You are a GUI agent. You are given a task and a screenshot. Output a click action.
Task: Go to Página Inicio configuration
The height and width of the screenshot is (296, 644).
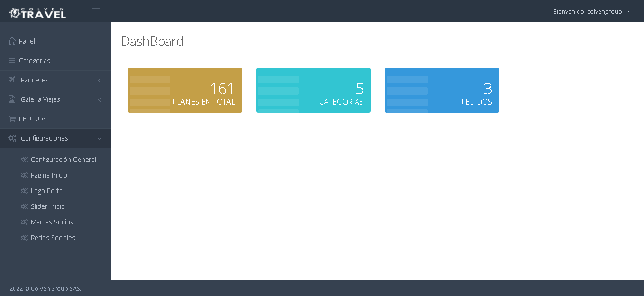pos(49,175)
